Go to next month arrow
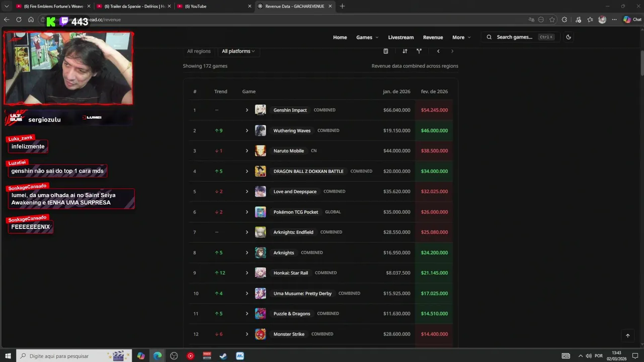This screenshot has width=644, height=362. [452, 51]
